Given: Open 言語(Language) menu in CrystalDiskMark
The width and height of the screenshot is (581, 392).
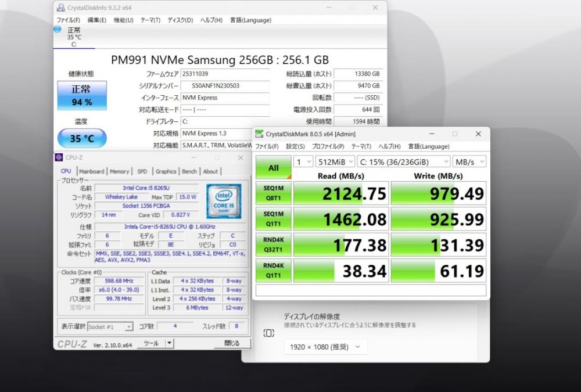Looking at the screenshot, I should pos(429,146).
